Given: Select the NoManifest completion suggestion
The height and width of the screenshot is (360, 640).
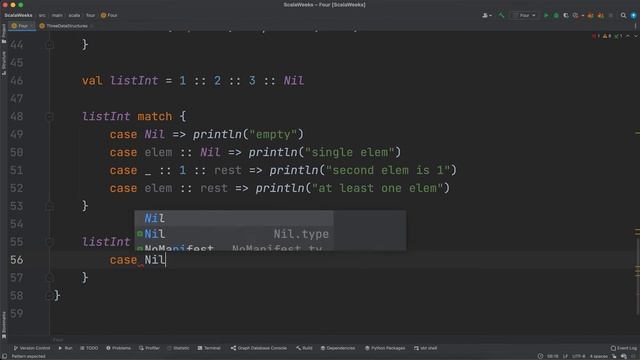Looking at the screenshot, I should (234, 247).
